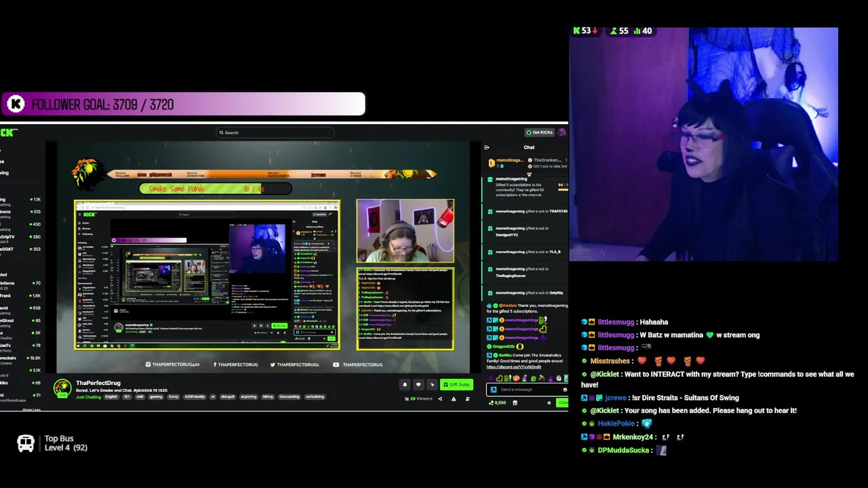Open chat settings gear icon
Image resolution: width=868 pixels, height=488 pixels.
549,403
